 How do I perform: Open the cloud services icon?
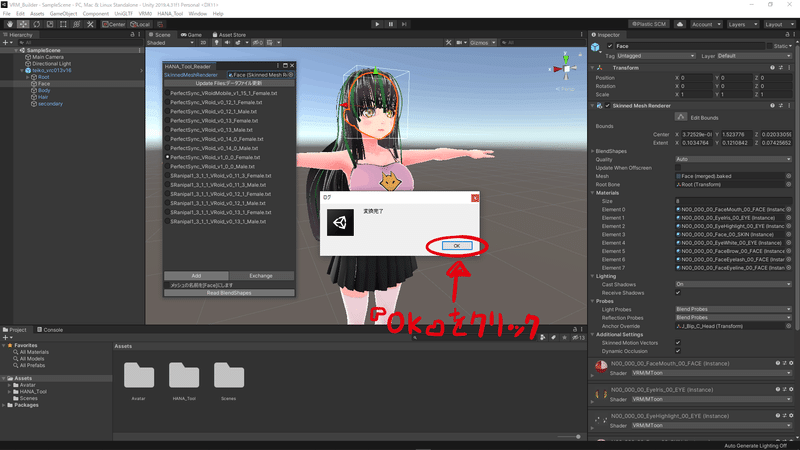(680, 24)
